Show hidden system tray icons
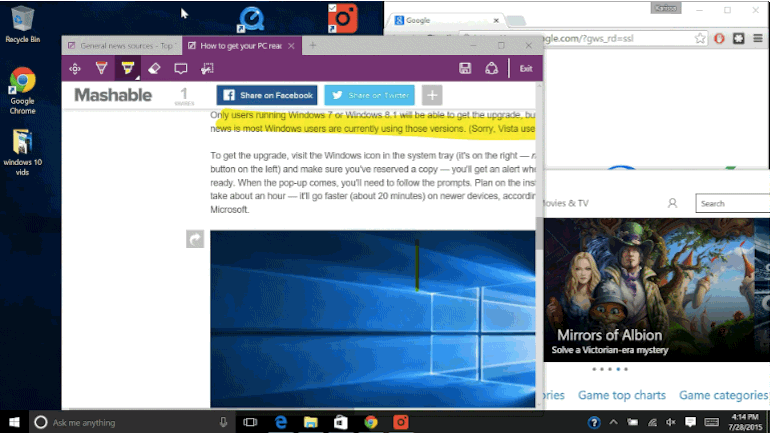 click(x=614, y=422)
